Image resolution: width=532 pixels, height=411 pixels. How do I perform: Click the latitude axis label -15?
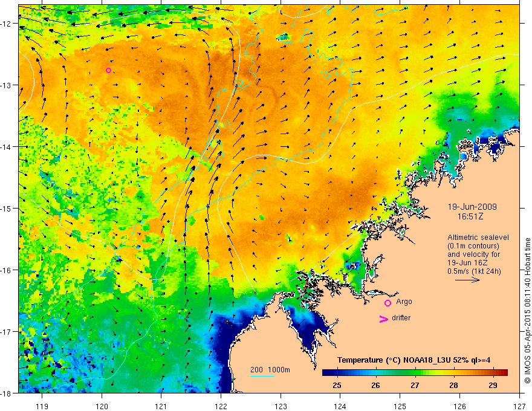click(x=6, y=208)
